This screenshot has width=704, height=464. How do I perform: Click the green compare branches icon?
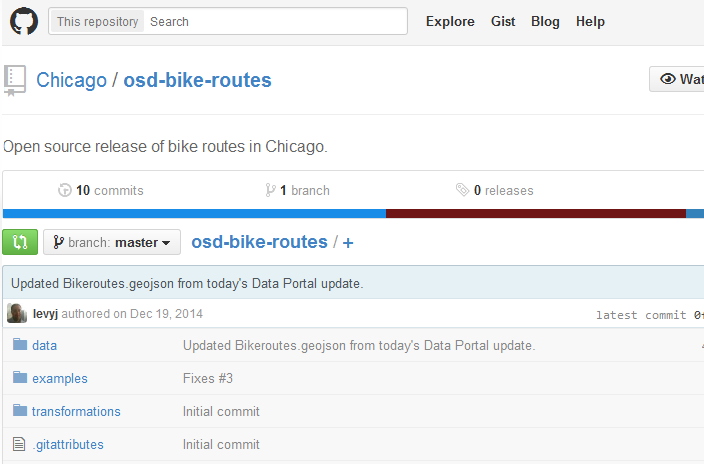click(20, 242)
